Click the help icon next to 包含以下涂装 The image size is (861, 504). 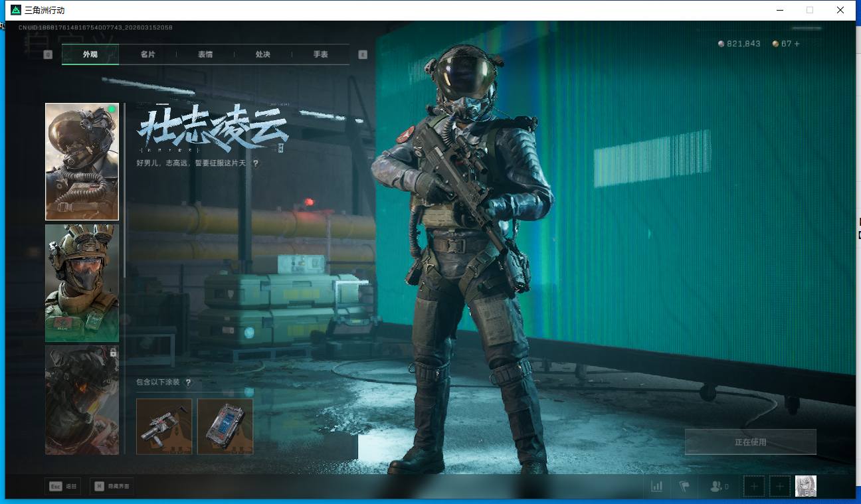point(188,382)
